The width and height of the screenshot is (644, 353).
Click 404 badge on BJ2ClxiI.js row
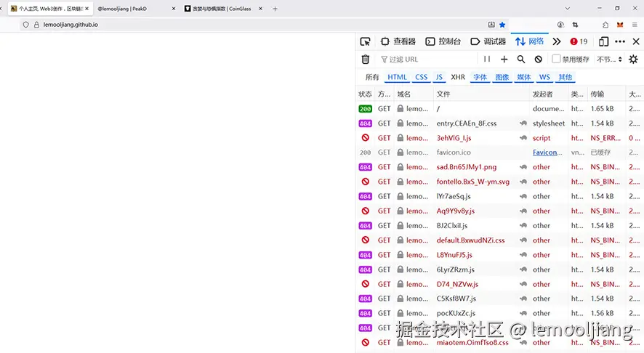pyautogui.click(x=365, y=226)
